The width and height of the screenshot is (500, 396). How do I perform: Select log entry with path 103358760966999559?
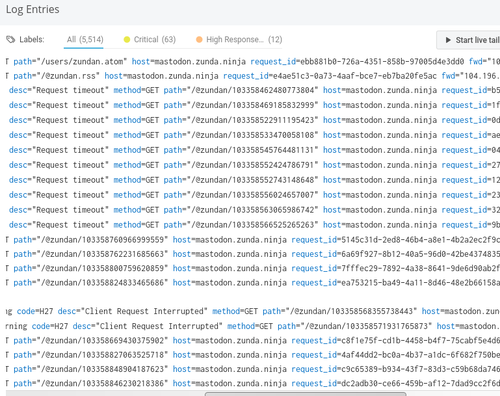point(253,240)
